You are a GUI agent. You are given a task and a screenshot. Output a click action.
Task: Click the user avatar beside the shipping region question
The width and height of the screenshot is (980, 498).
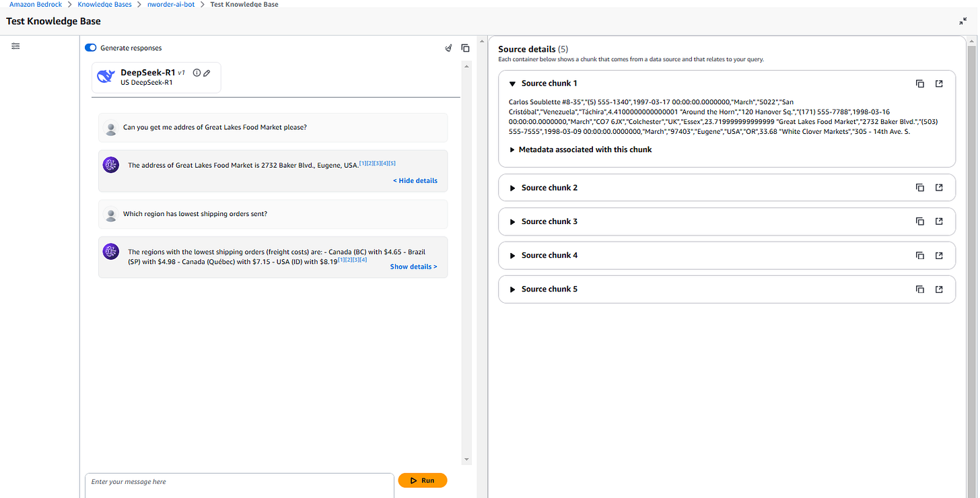(x=111, y=215)
